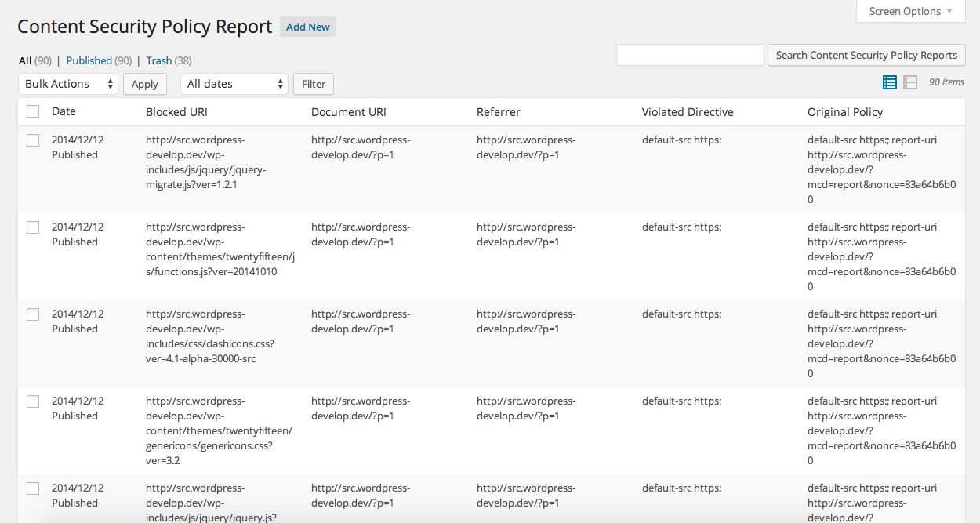Open the All dates dropdown
The image size is (980, 523).
(234, 84)
